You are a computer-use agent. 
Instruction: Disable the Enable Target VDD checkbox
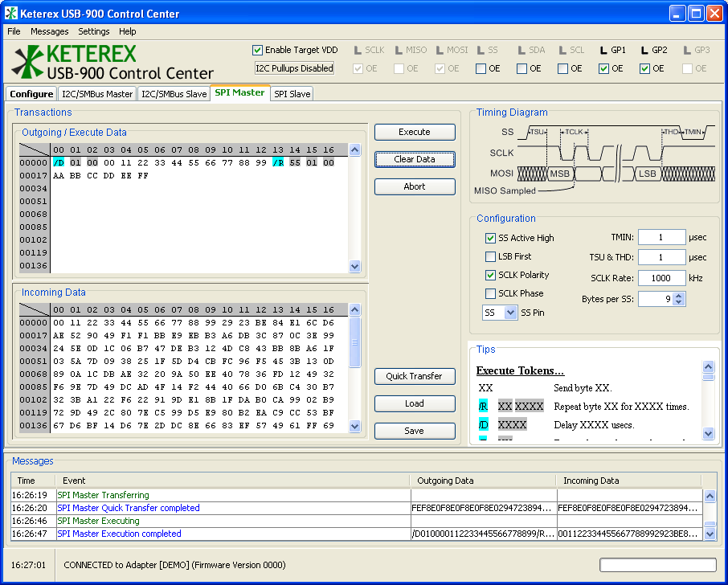coord(258,50)
